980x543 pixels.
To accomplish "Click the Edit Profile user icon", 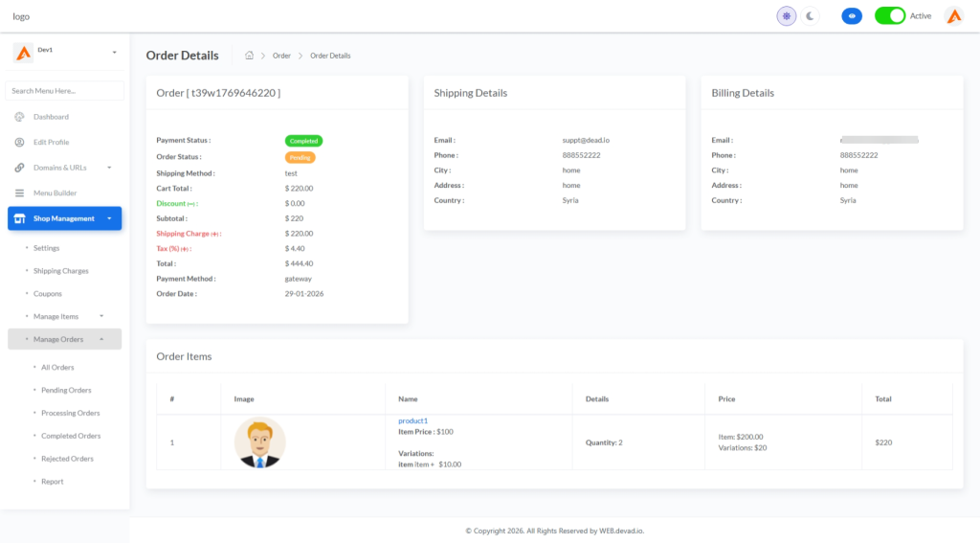I will 19,142.
